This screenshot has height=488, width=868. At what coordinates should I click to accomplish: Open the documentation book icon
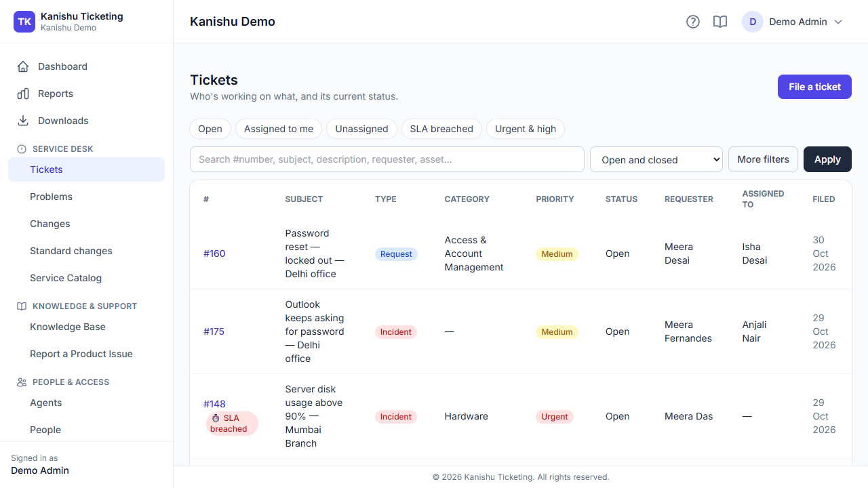(x=720, y=22)
